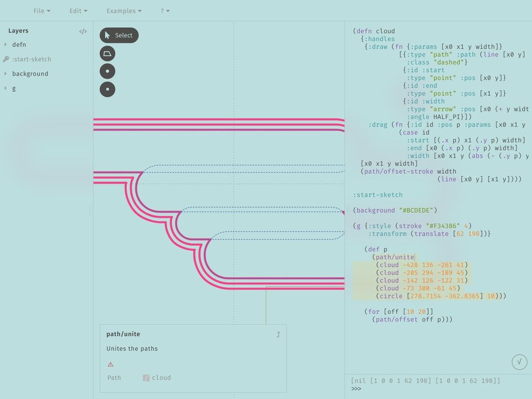Expand the g layer group
532x399 pixels.
pos(6,88)
